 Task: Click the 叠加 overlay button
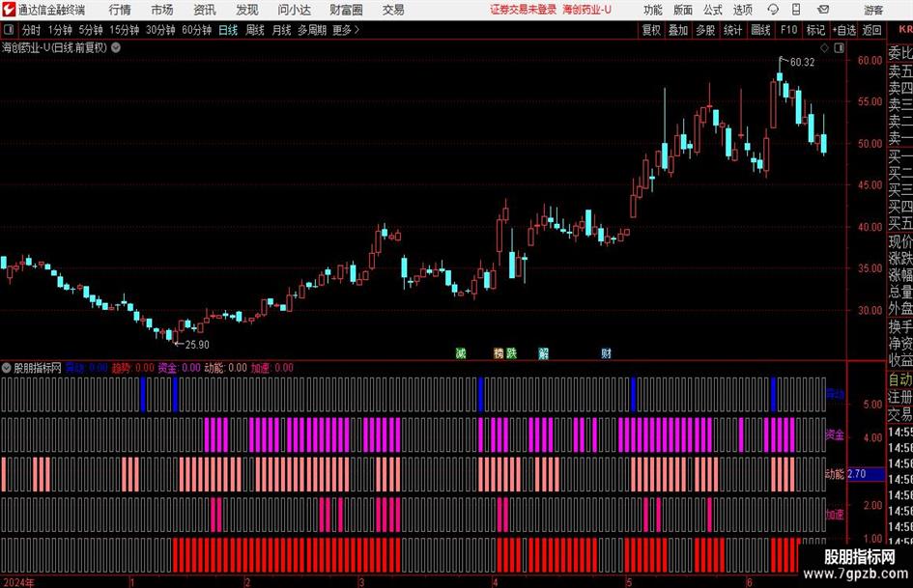click(678, 30)
